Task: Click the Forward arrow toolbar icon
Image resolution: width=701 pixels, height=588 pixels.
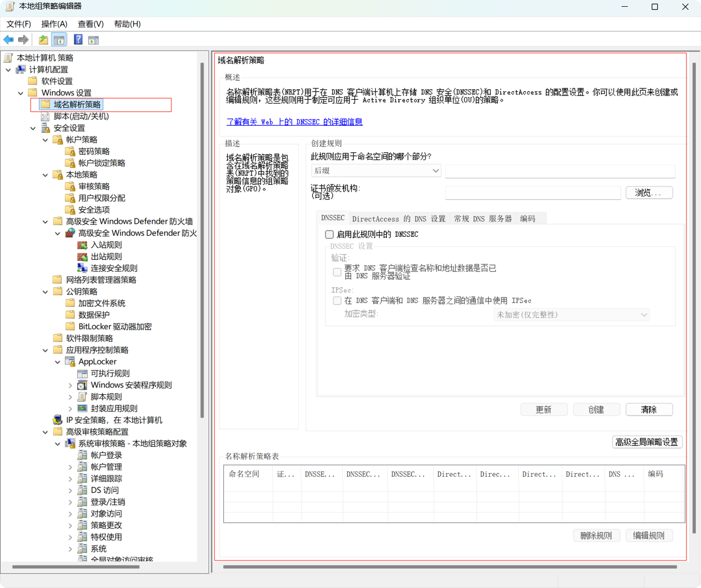Action: click(x=23, y=39)
